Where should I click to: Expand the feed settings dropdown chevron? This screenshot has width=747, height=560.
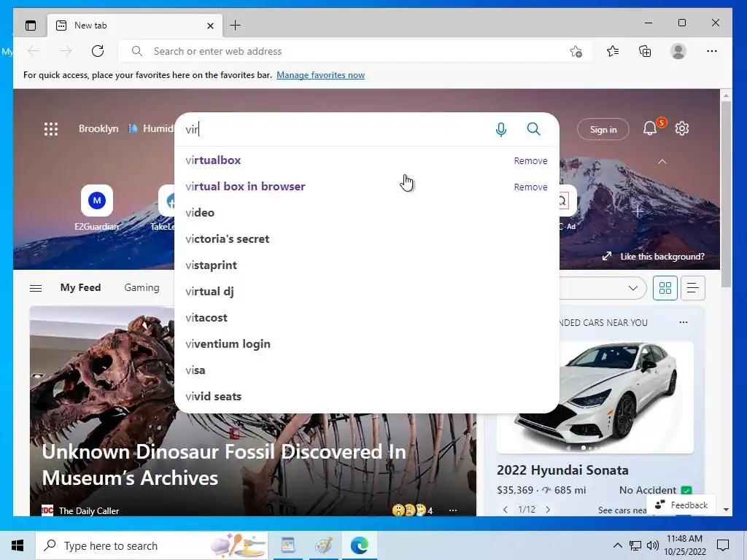(632, 288)
